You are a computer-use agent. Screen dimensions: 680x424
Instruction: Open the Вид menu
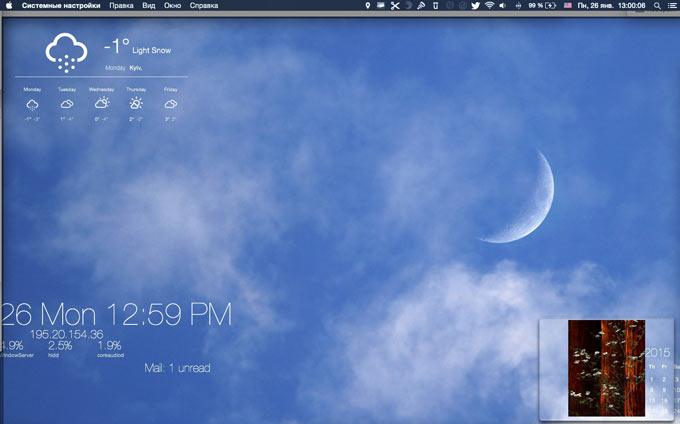[x=149, y=6]
